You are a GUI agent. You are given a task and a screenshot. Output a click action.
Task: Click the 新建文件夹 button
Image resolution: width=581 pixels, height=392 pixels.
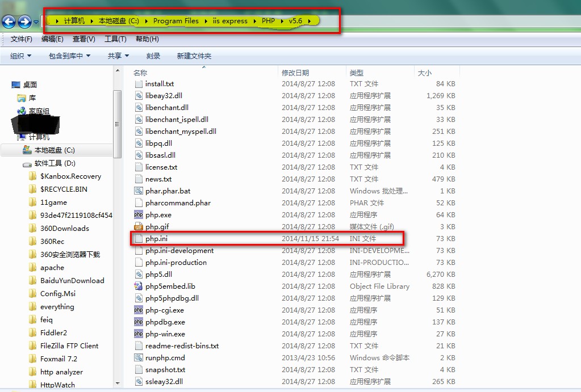[194, 56]
